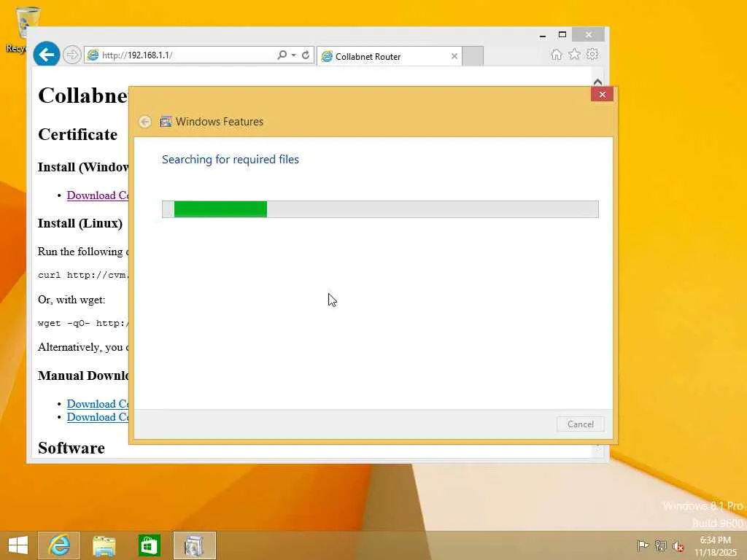Click the search magnifier in address bar
Viewport: 747px width, 560px height.
pyautogui.click(x=282, y=55)
